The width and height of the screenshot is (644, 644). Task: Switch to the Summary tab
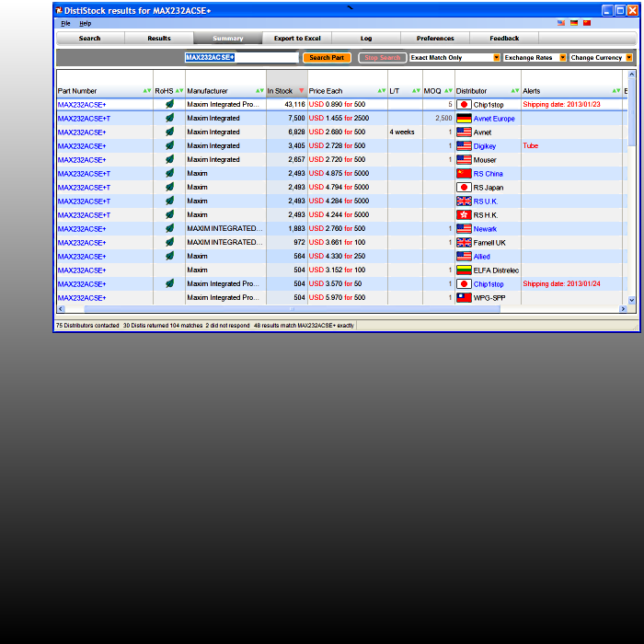click(228, 39)
